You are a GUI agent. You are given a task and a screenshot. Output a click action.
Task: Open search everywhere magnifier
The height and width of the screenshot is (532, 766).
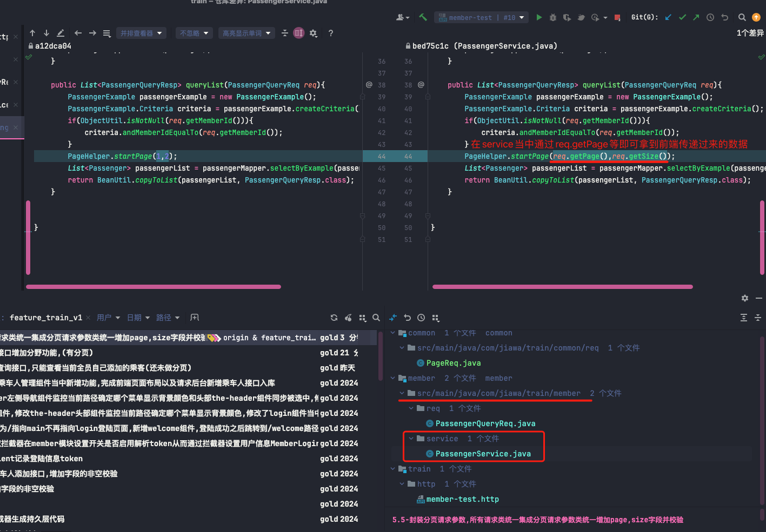pos(742,17)
